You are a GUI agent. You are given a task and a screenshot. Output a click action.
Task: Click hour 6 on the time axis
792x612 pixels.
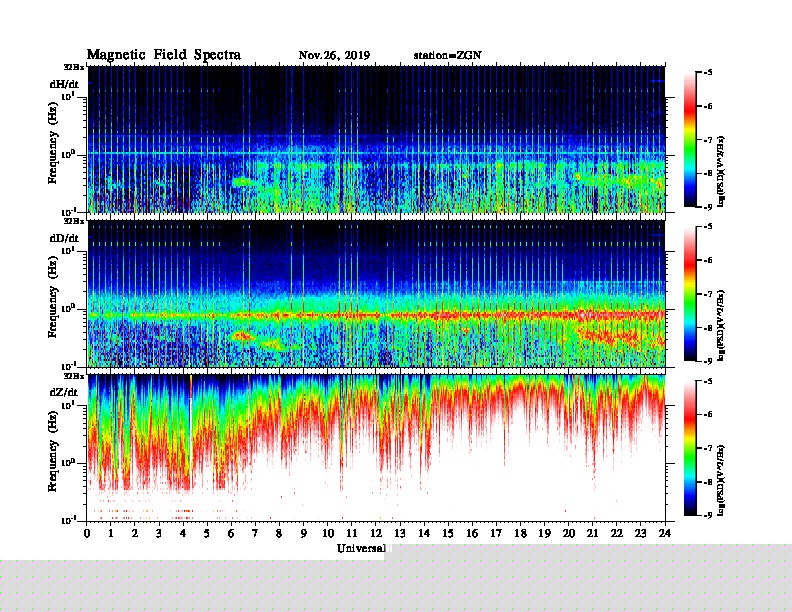pos(231,533)
